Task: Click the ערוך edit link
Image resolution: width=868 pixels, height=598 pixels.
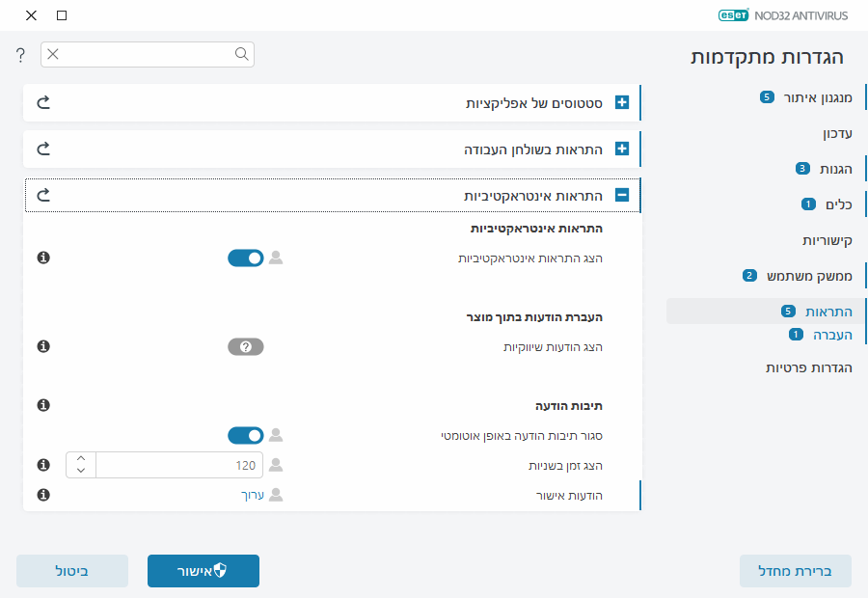Action: 253,495
